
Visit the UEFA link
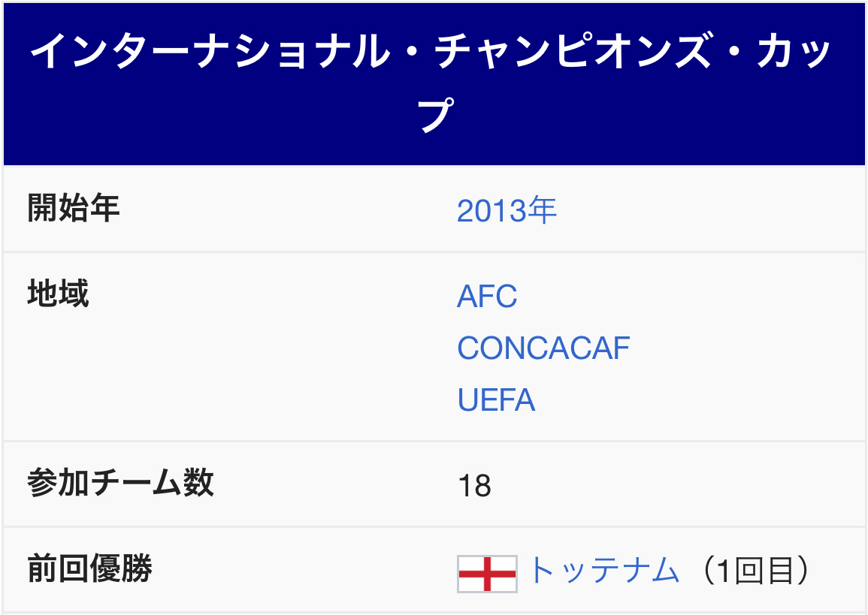coord(496,399)
